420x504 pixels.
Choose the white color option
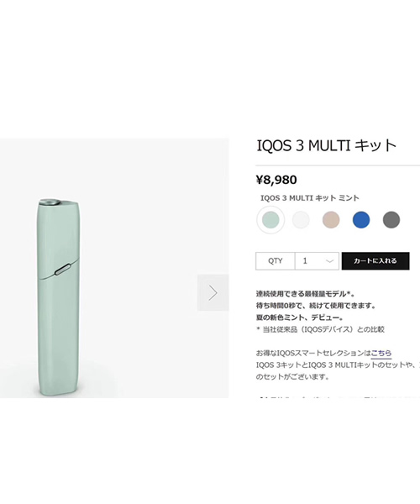click(x=301, y=220)
